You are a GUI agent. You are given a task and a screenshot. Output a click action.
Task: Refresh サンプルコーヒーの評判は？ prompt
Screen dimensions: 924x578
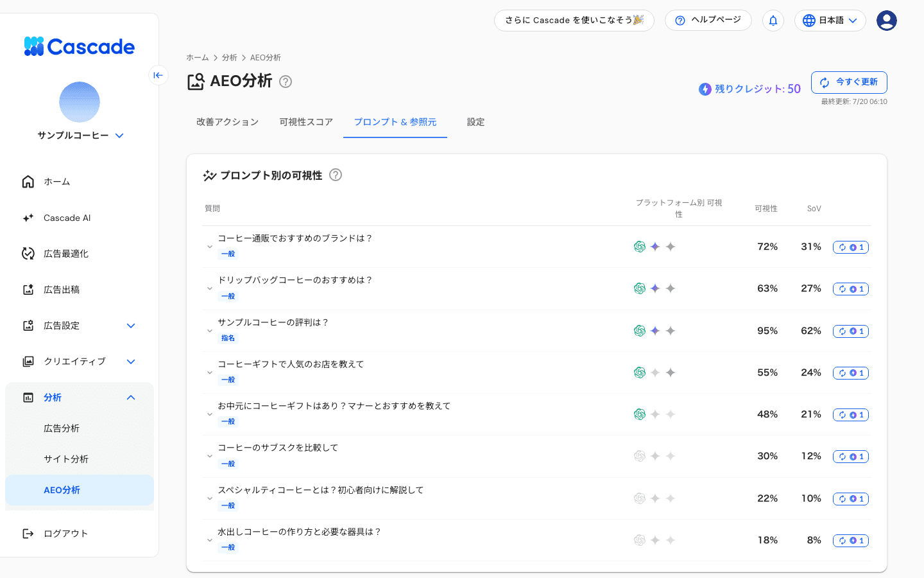(x=851, y=331)
